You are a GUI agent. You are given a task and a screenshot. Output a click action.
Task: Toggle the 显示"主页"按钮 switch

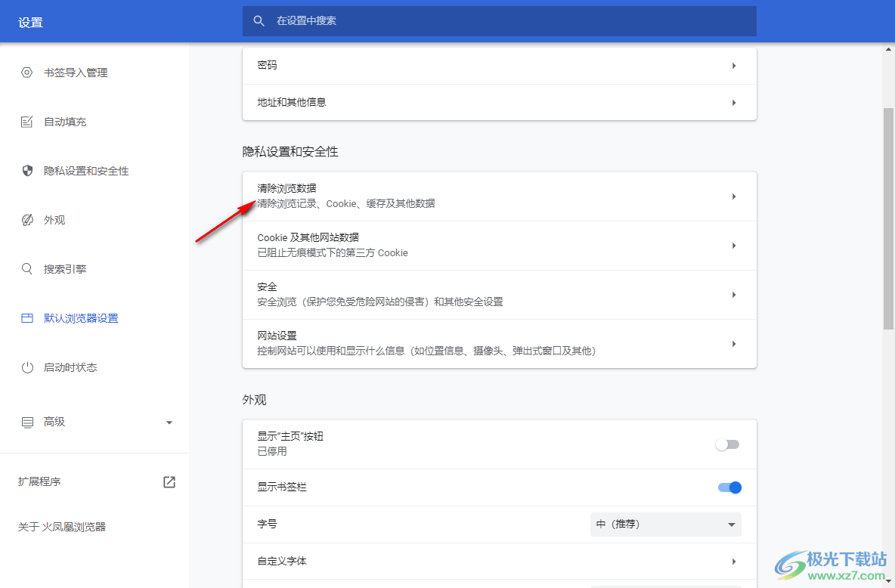[728, 444]
